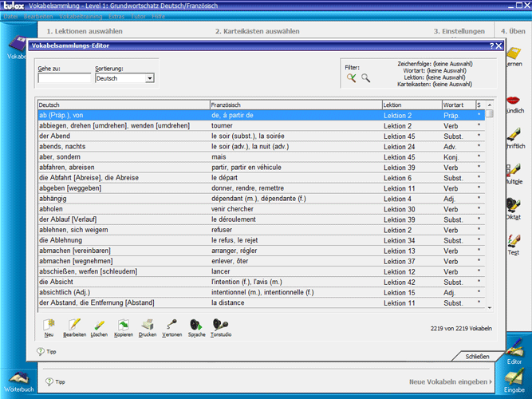Select the row 'der Ablauf [Verlauf]'
532x399 pixels.
[262, 219]
